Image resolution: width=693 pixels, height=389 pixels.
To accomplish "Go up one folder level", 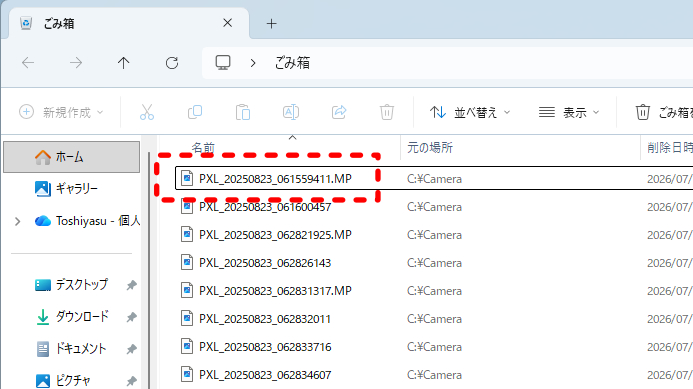I will pos(124,63).
